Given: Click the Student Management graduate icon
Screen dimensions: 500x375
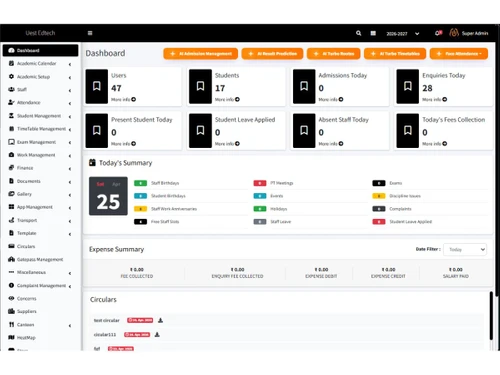Looking at the screenshot, I should (11, 116).
